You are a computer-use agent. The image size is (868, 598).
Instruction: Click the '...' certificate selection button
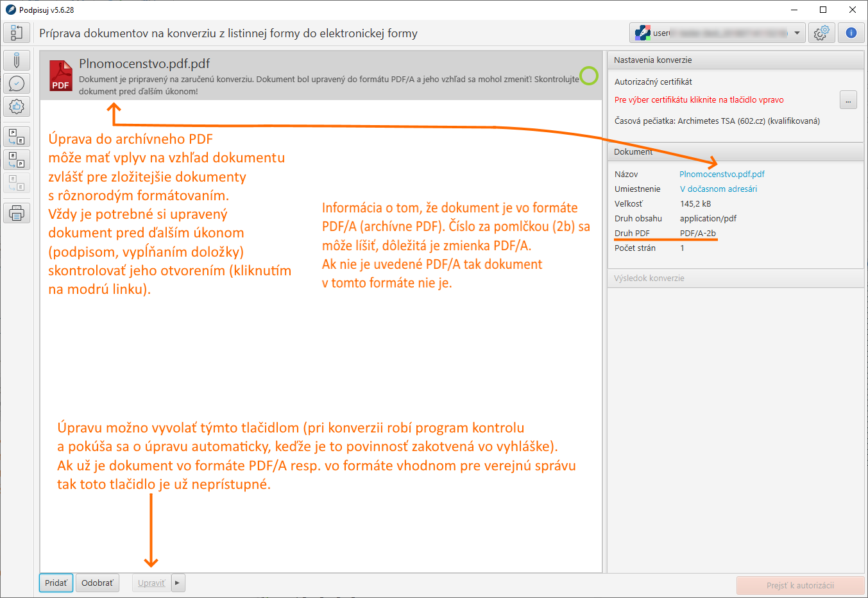pos(848,100)
